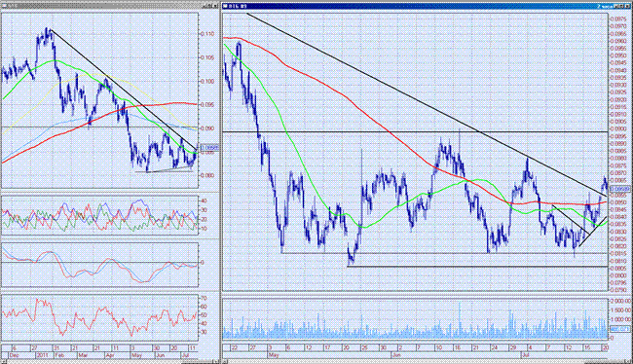Click the current price label on right chart axis
The width and height of the screenshot is (633, 364).
(619, 189)
